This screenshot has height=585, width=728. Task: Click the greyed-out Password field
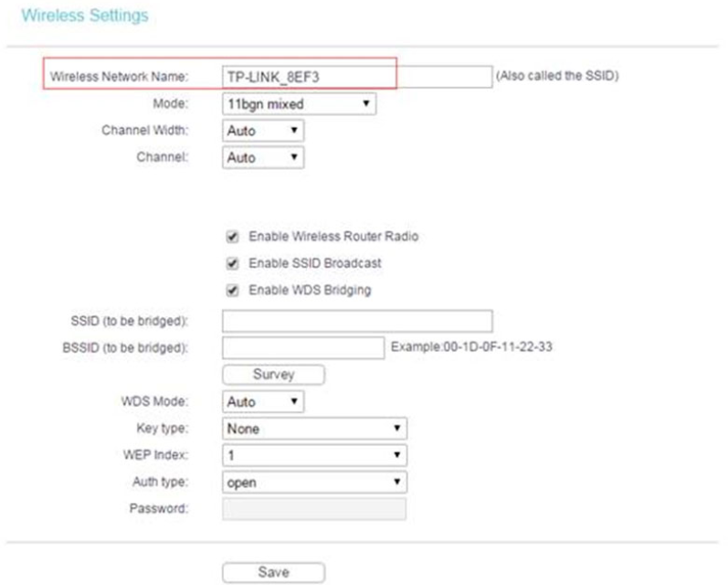(x=314, y=508)
